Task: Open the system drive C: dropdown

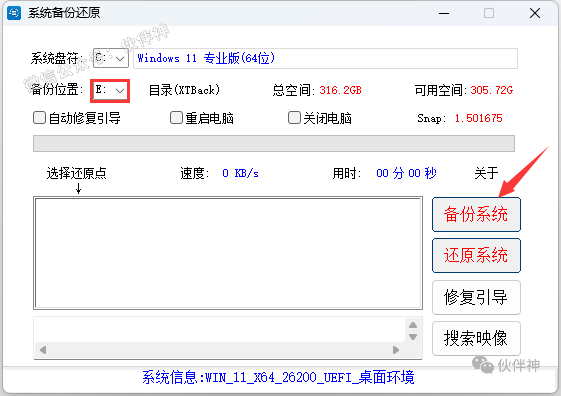Action: (x=111, y=58)
